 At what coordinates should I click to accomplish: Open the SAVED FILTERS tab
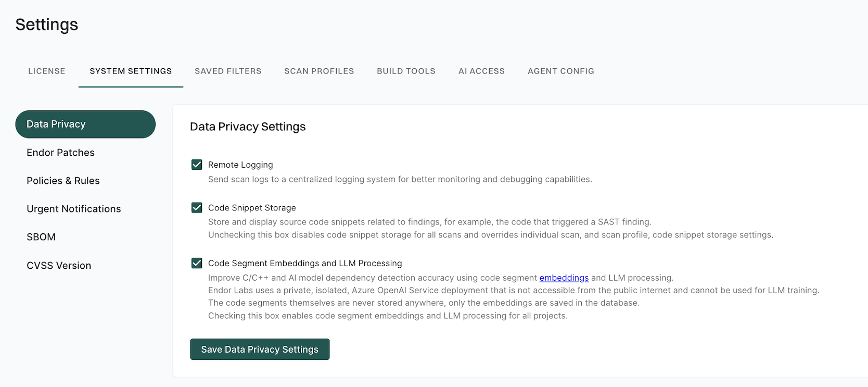[227, 71]
